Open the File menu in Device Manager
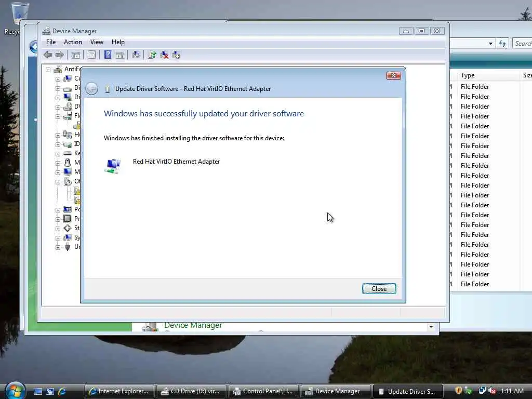Image resolution: width=532 pixels, height=399 pixels. click(51, 42)
